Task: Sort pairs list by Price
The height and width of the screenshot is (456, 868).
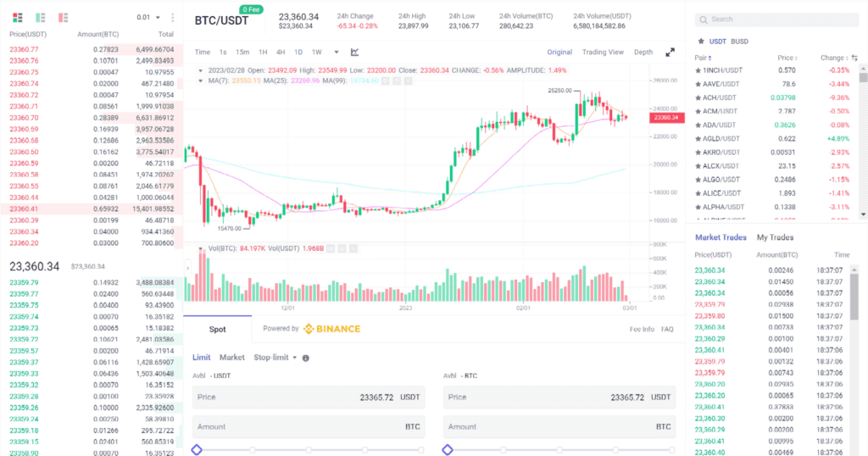Action: [x=787, y=58]
